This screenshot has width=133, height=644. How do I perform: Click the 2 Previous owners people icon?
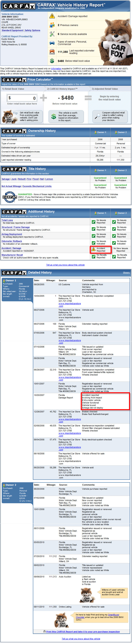(x=52, y=25)
